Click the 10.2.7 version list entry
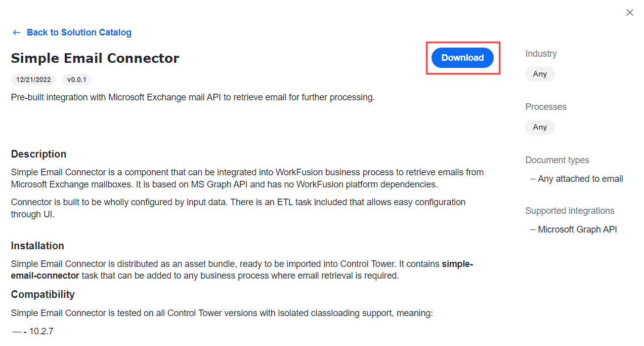 click(x=41, y=332)
